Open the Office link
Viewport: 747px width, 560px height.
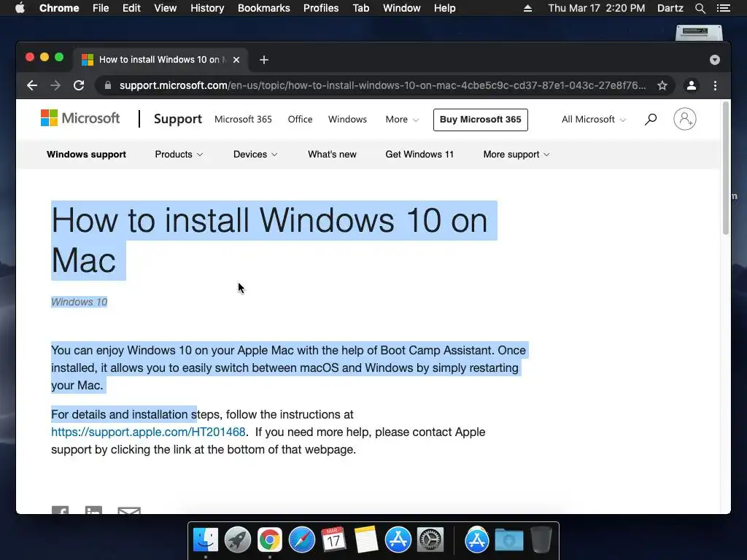click(x=300, y=120)
